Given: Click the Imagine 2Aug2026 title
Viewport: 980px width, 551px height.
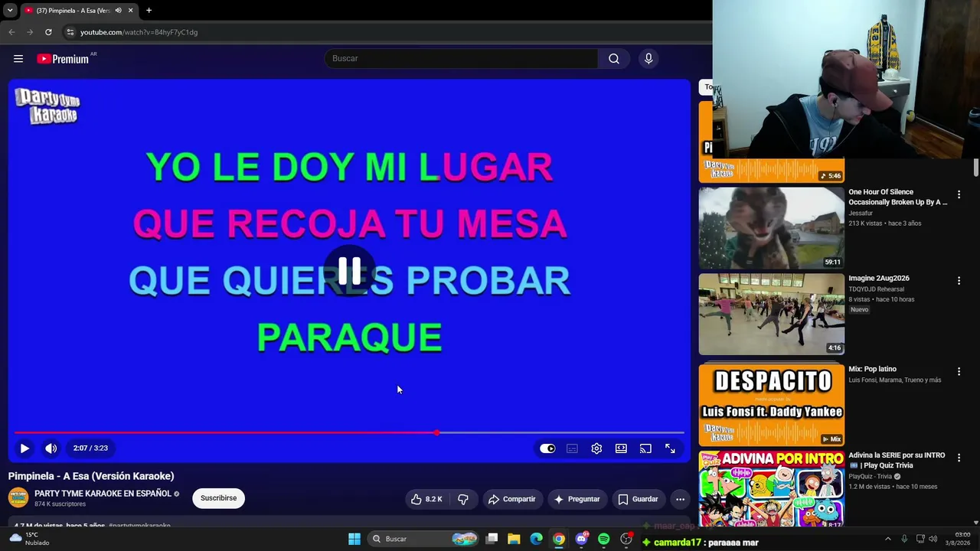Looking at the screenshot, I should (879, 279).
